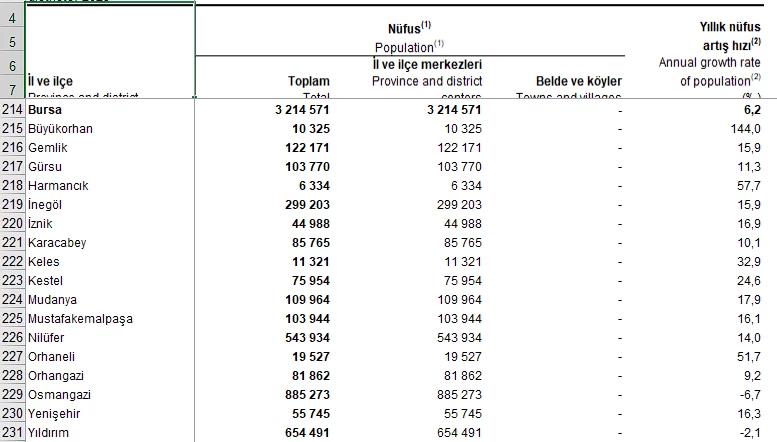Select the Büyükorhan district cell
Screen dimensions: 777x442
[x=110, y=129]
